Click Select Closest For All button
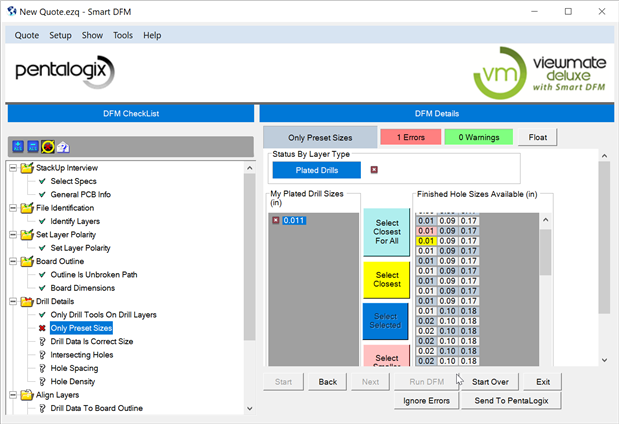 (x=386, y=232)
